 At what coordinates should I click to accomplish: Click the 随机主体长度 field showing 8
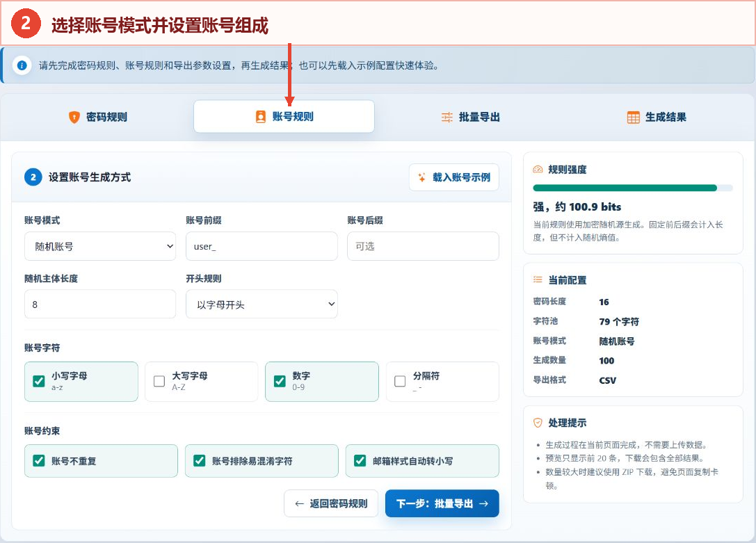pos(100,304)
